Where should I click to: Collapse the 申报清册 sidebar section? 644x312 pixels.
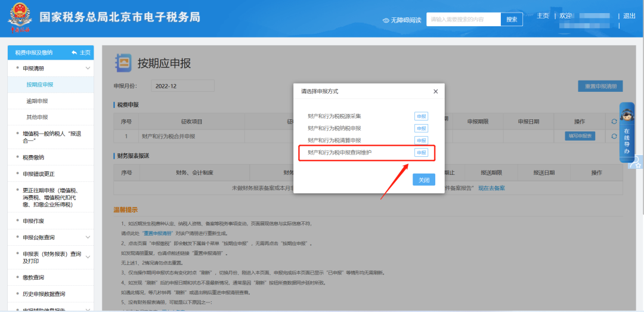(88, 69)
